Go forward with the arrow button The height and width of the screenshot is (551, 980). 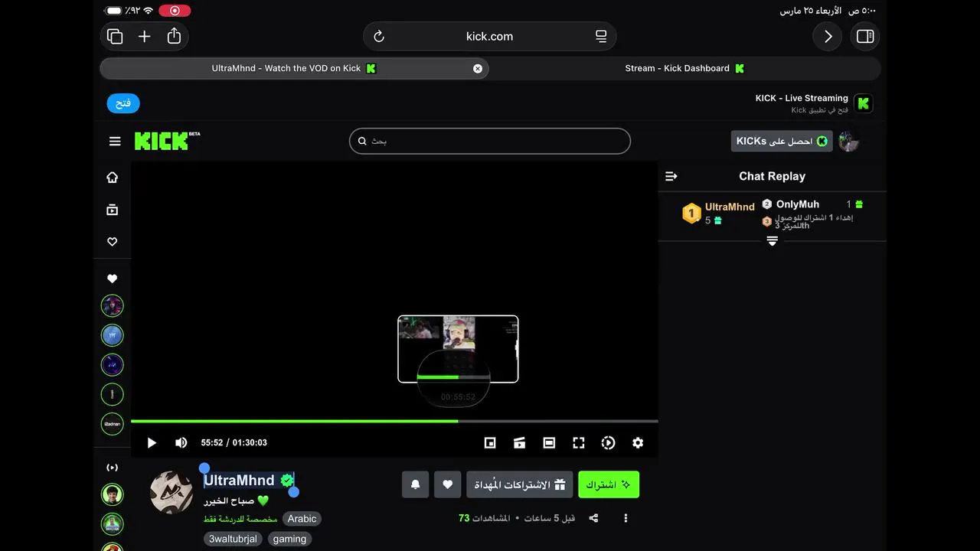coord(828,36)
